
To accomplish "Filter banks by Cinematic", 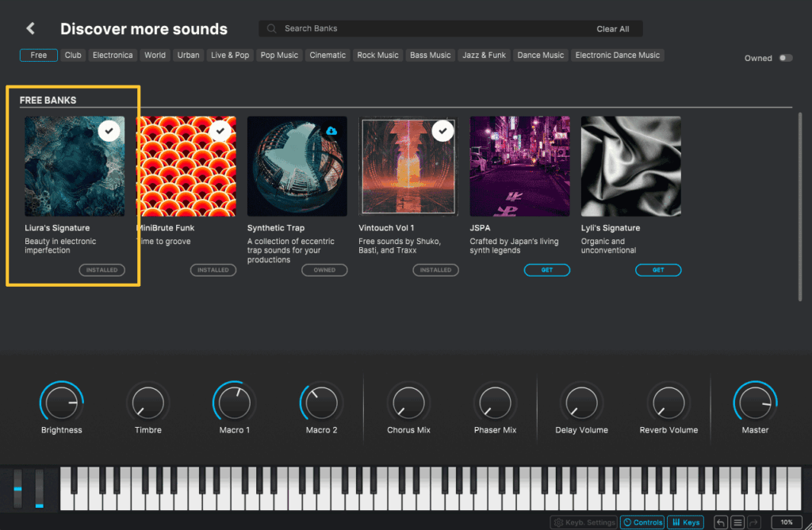I will (327, 55).
